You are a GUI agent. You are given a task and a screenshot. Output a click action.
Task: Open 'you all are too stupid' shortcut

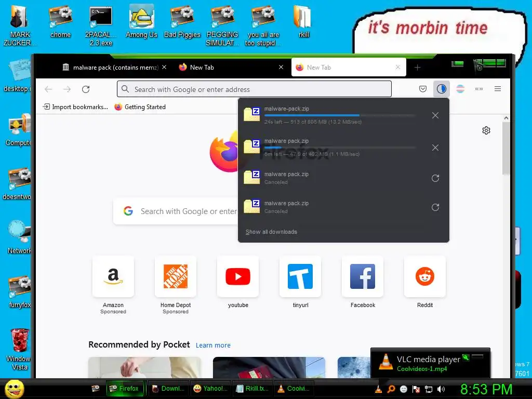(263, 25)
